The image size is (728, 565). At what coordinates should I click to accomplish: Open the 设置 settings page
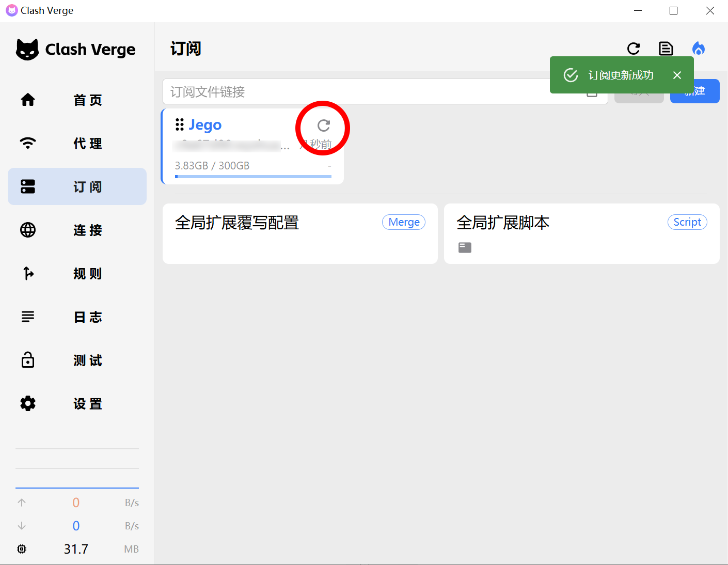77,404
